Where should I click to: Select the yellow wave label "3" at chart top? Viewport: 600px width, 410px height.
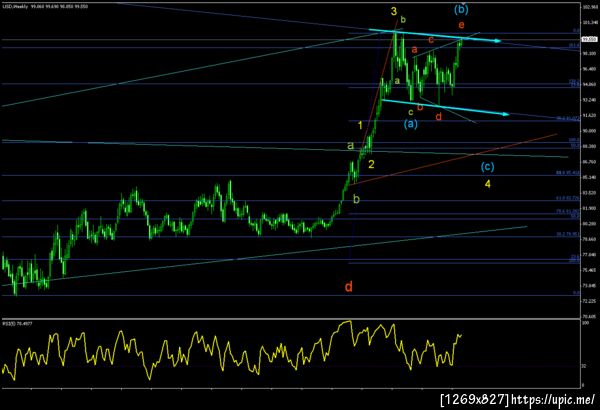point(394,11)
